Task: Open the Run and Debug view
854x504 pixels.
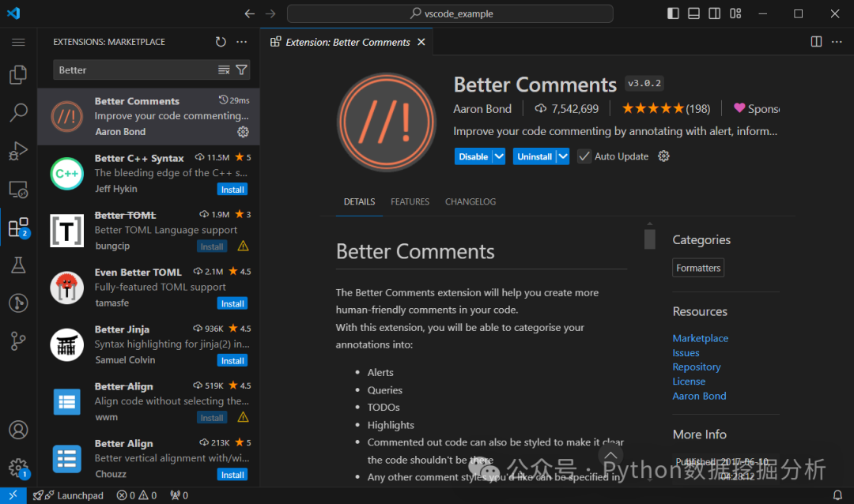Action: click(18, 151)
